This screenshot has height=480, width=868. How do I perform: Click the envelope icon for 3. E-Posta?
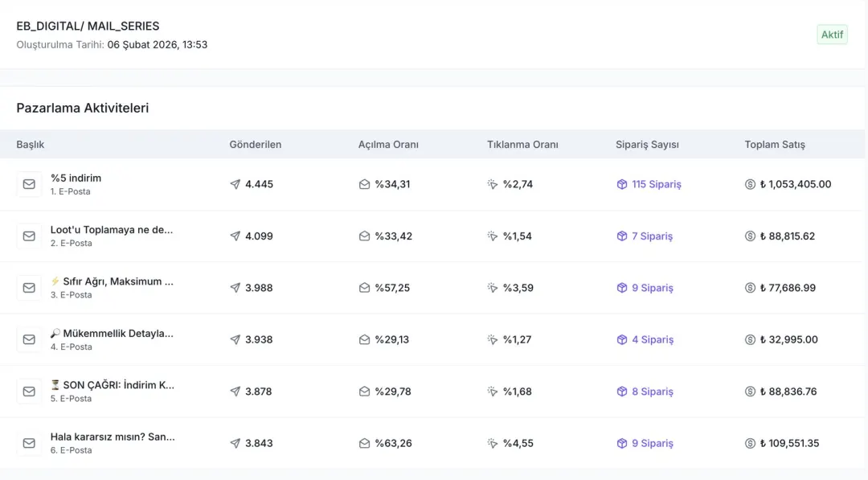tap(29, 288)
